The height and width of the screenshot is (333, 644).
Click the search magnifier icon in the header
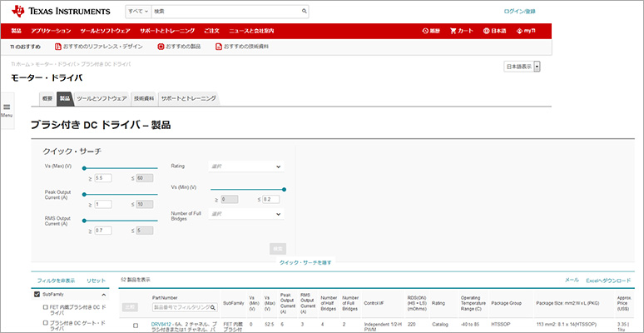point(304,12)
